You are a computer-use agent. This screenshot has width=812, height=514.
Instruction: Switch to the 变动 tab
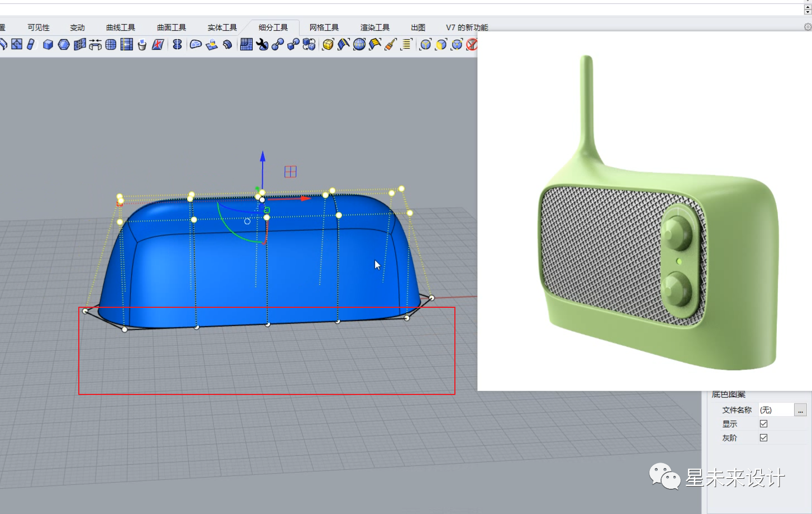(77, 27)
